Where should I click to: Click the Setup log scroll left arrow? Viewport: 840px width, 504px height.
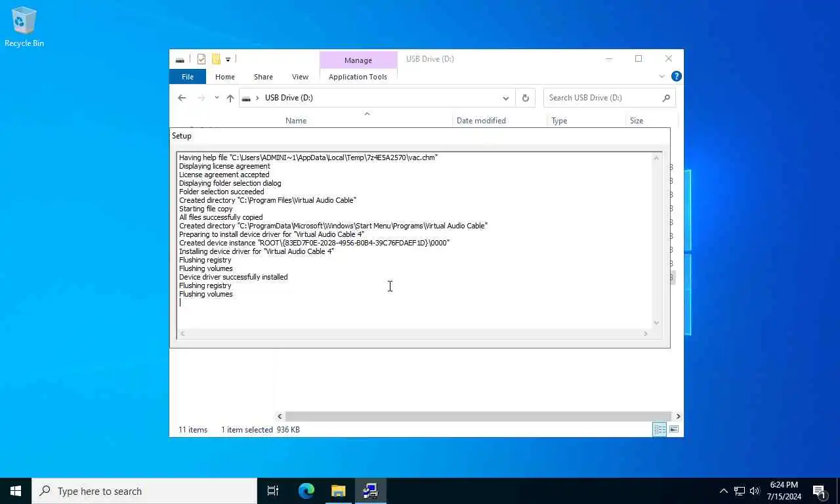[x=182, y=333]
